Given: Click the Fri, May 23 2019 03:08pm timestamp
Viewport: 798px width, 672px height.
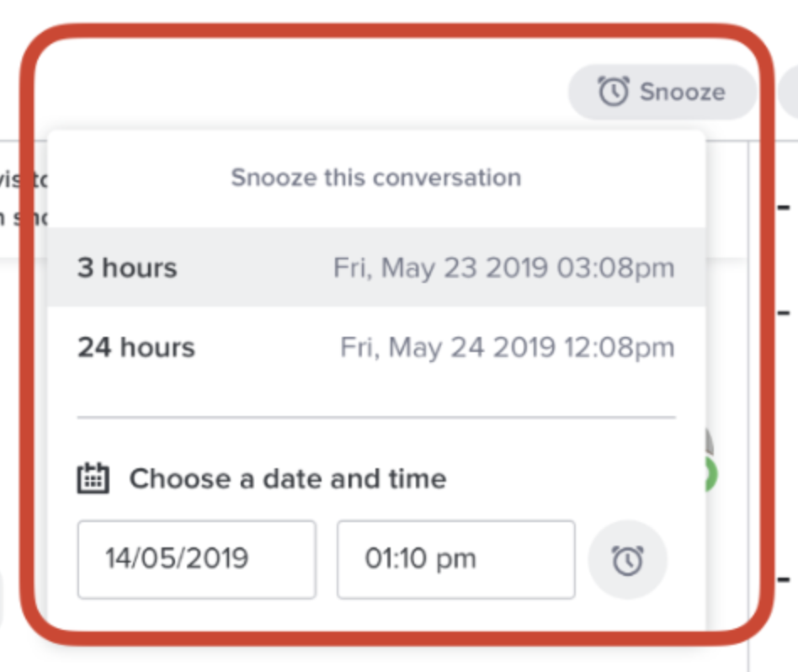Looking at the screenshot, I should [x=504, y=268].
